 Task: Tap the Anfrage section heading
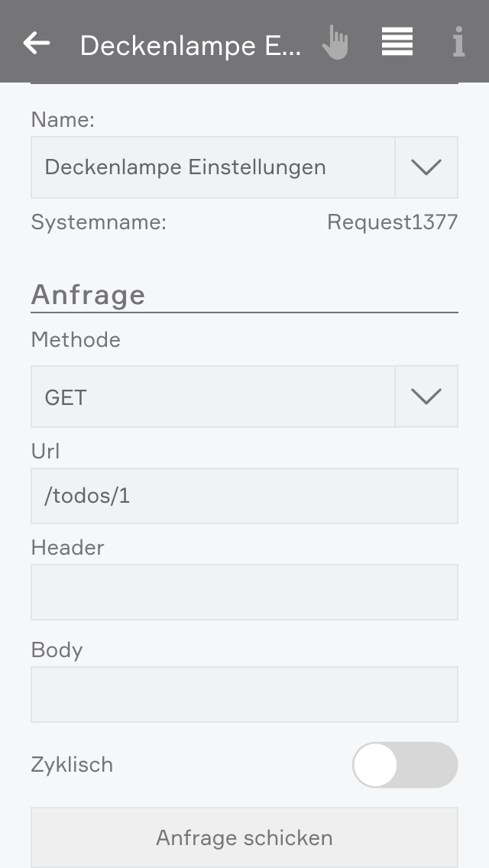pos(88,295)
